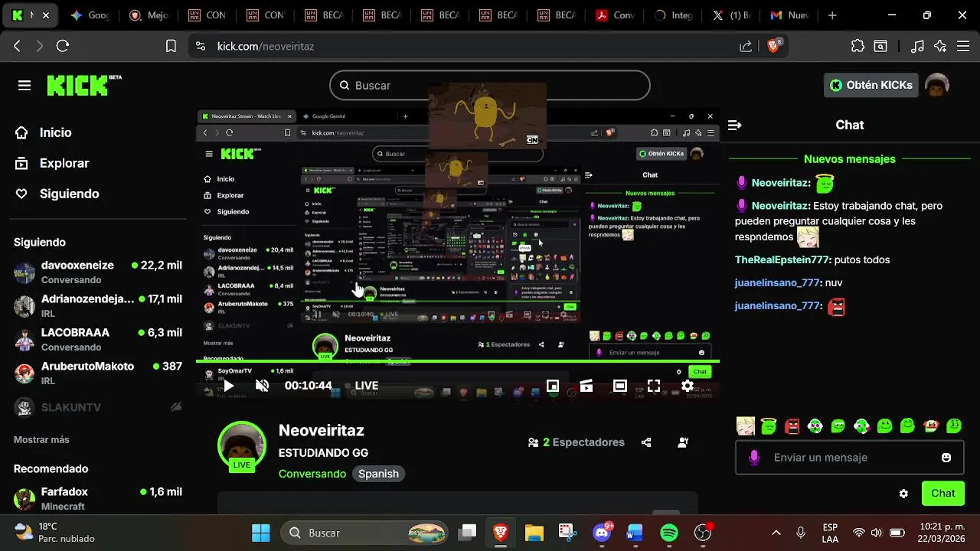Screen dimensions: 980x551
Task: Open a new browser tab
Action: pos(832,15)
